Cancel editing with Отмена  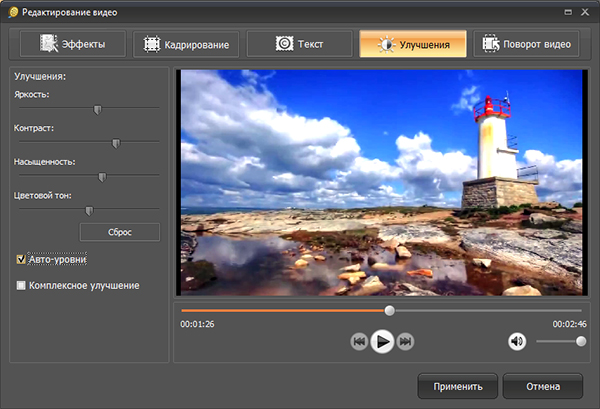point(543,386)
